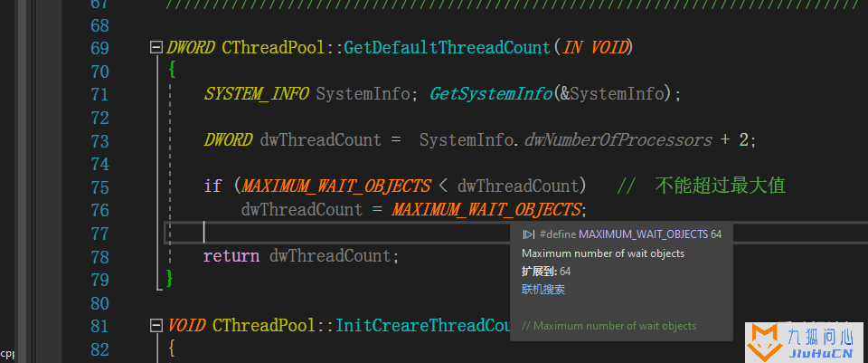The image size is (868, 363).
Task: Click dwThreadCount variable on line 73
Action: click(x=320, y=140)
